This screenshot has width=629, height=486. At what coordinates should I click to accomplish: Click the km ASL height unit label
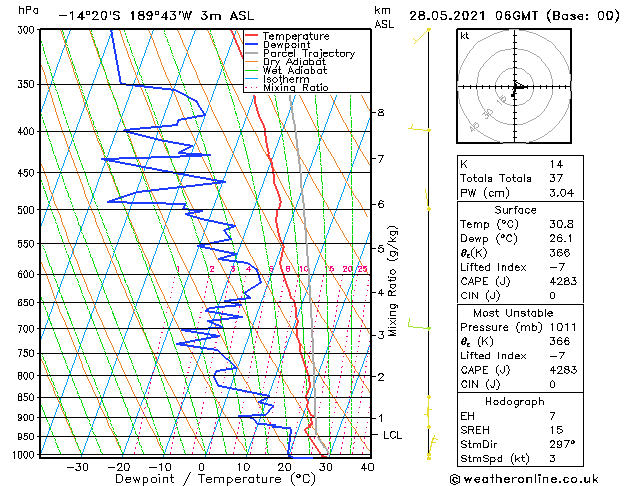tap(383, 17)
